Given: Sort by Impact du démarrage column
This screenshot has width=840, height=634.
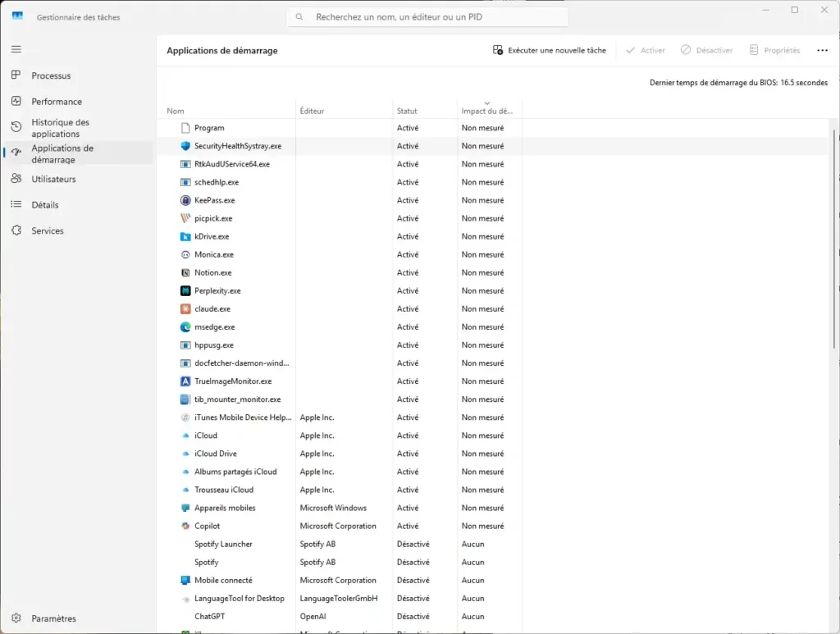Looking at the screenshot, I should pos(489,111).
